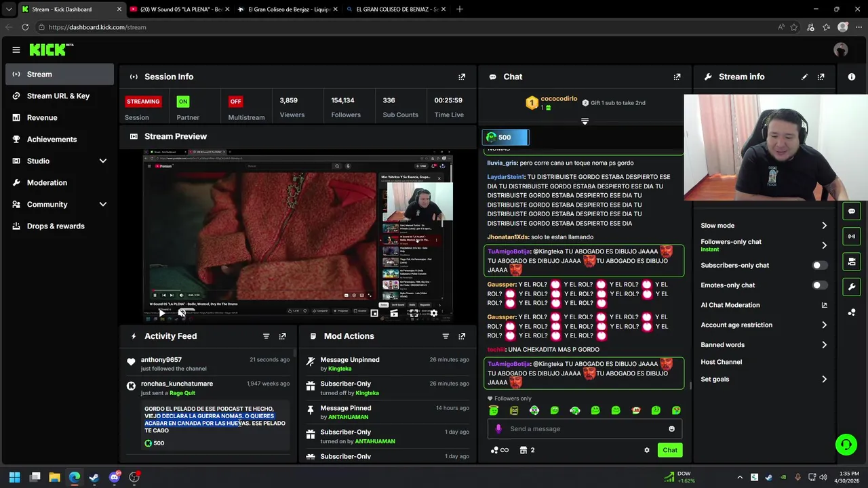Open chat settings gear beside Chat button

click(x=646, y=450)
